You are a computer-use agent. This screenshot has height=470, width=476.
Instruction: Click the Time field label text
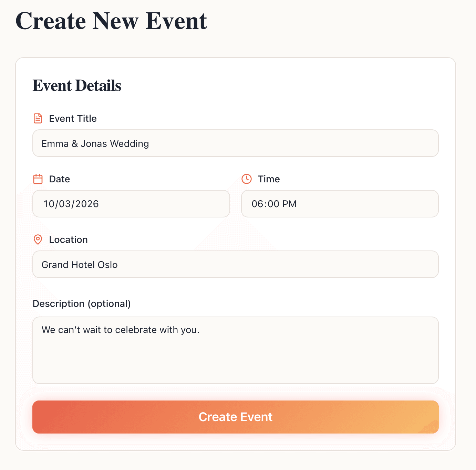pyautogui.click(x=269, y=179)
